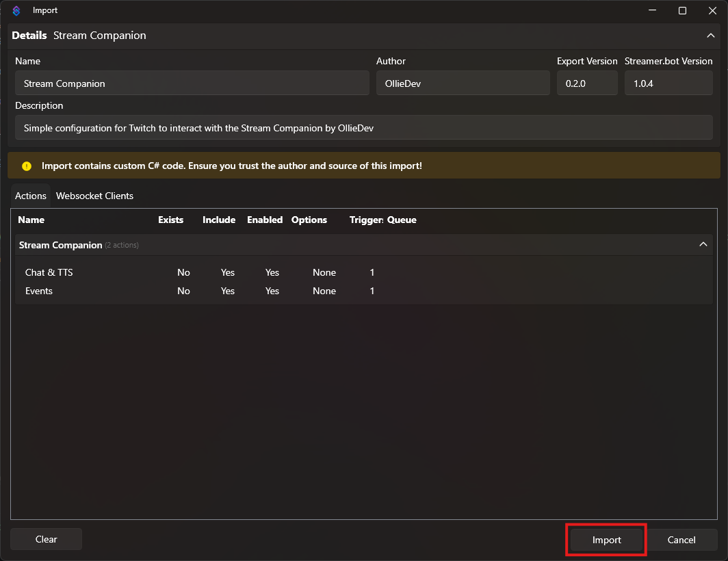Click the Description text field

(363, 127)
